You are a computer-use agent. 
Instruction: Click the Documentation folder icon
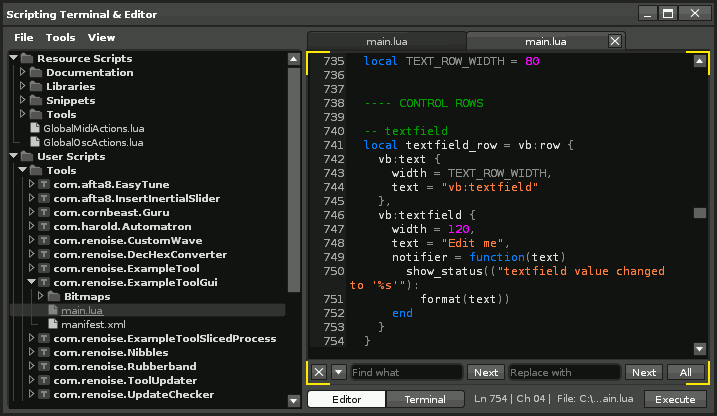pyautogui.click(x=36, y=72)
